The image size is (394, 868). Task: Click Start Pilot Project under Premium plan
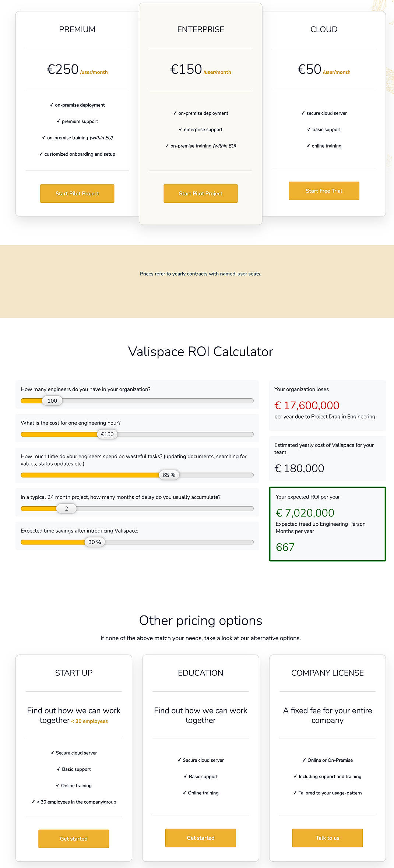tap(77, 193)
